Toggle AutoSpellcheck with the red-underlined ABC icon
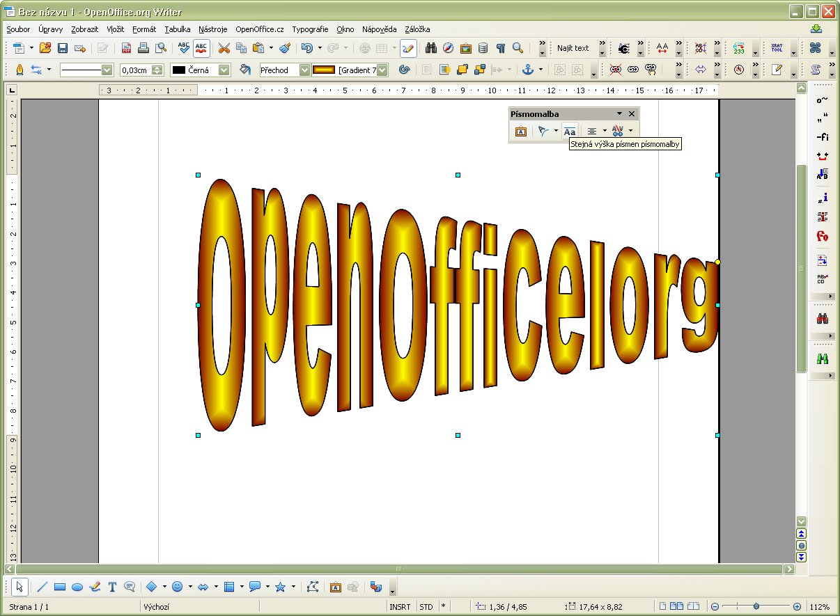 pyautogui.click(x=201, y=48)
